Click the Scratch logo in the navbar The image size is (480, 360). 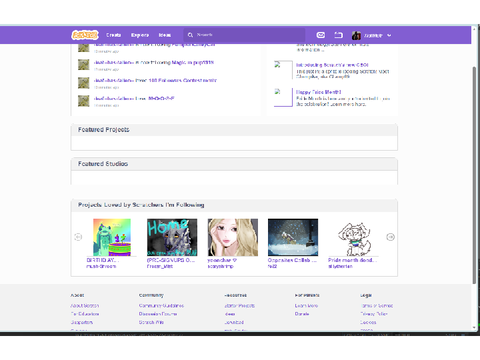click(x=85, y=35)
